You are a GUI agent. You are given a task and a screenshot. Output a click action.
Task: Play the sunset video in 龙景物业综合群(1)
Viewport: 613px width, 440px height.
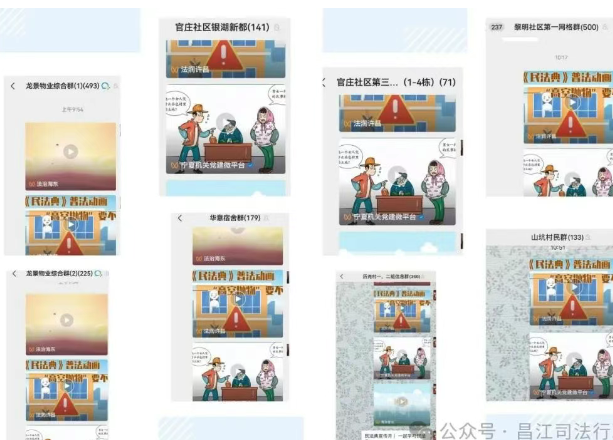(70, 152)
